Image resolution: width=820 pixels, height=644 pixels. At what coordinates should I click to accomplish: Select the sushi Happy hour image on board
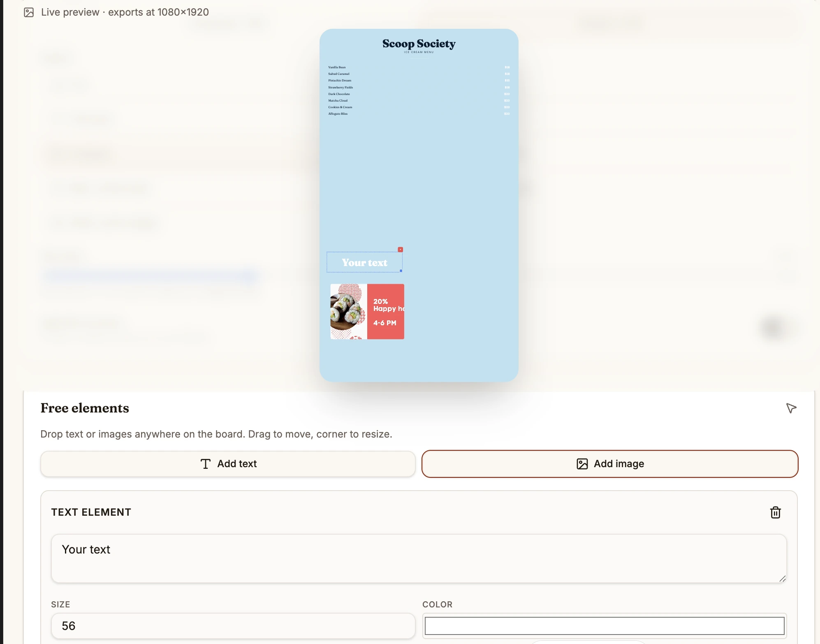(x=367, y=311)
